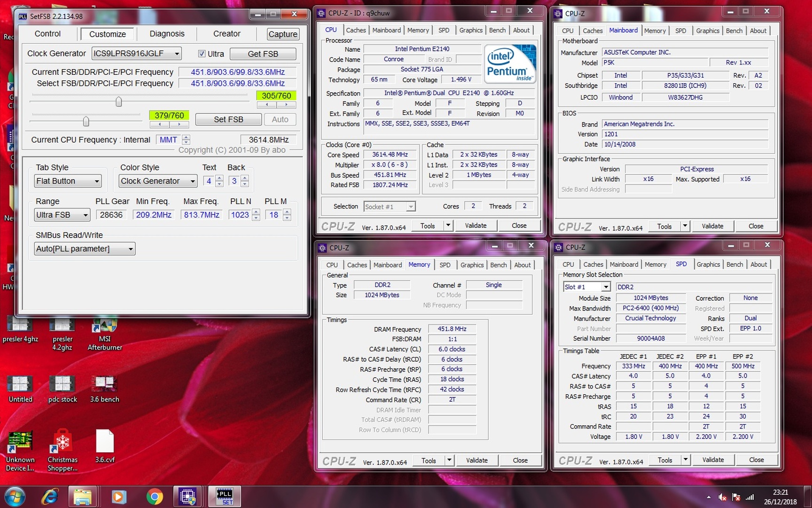Click the Get FSB button
Screen dimensions: 812x508
[263, 54]
